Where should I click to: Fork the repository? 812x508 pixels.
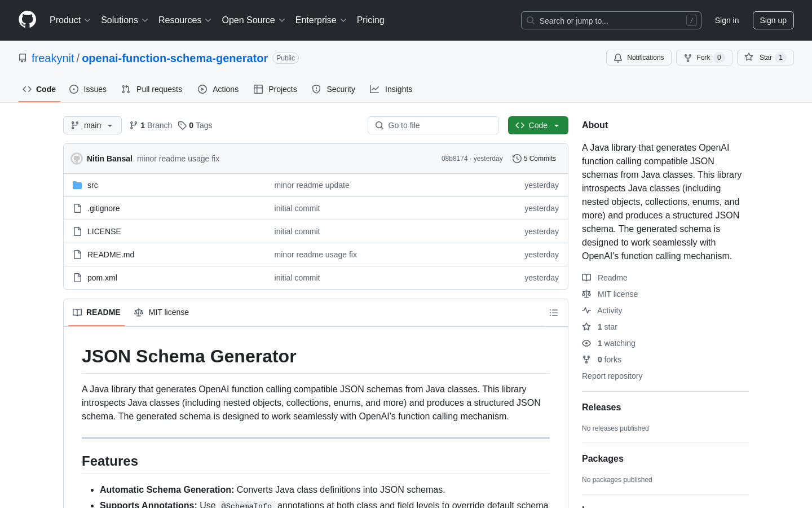tap(704, 58)
